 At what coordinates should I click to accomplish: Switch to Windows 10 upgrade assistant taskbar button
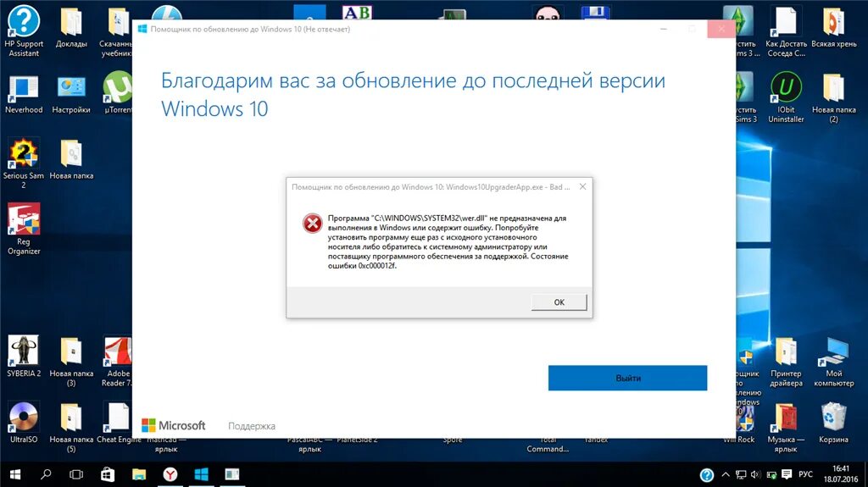pos(201,474)
